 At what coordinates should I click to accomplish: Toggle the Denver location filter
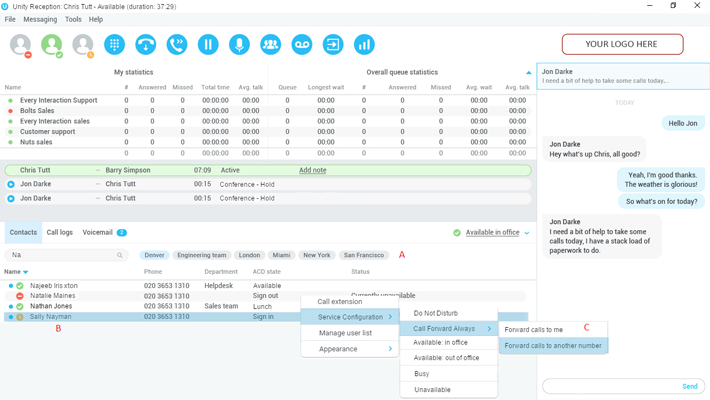pos(154,255)
